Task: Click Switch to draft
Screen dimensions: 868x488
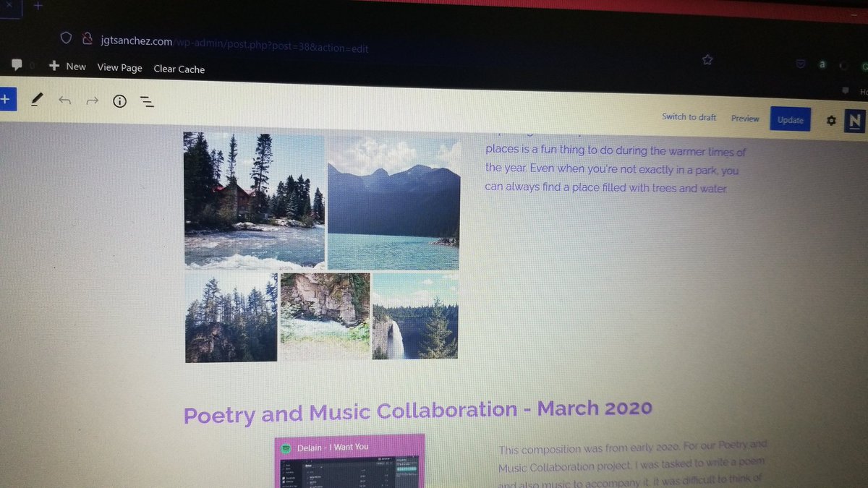Action: [x=689, y=117]
